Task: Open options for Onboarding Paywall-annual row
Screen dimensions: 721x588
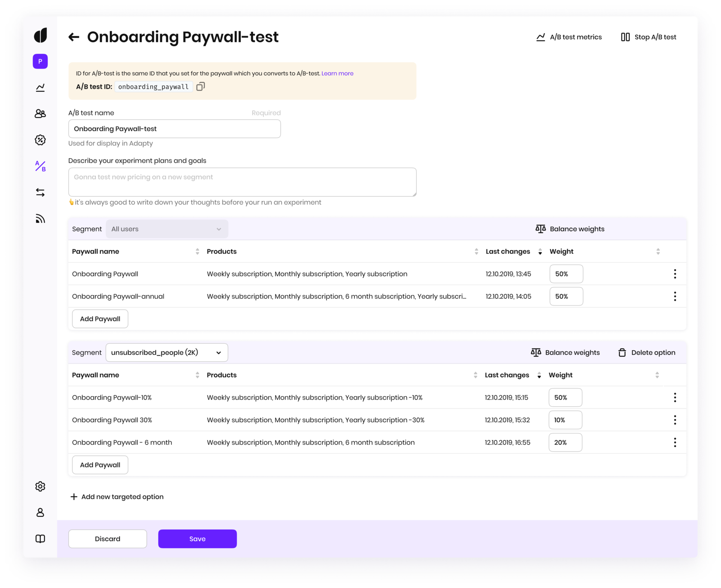Action: (x=675, y=296)
